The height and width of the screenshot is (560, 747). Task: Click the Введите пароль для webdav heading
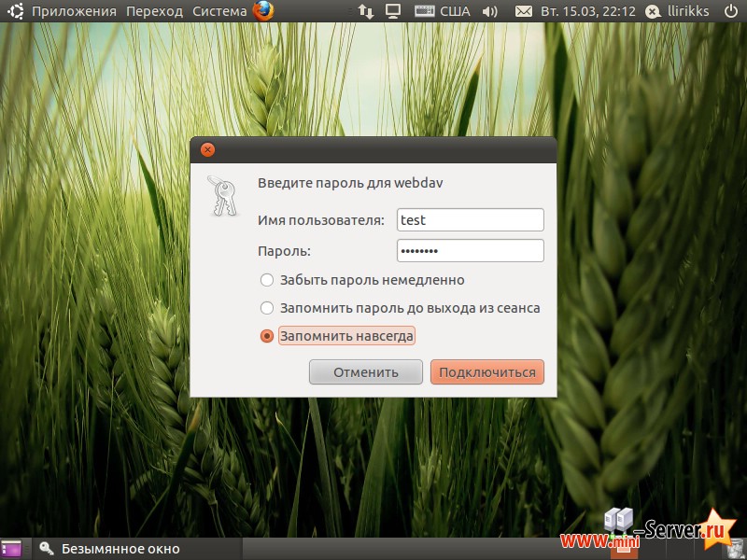(x=350, y=183)
